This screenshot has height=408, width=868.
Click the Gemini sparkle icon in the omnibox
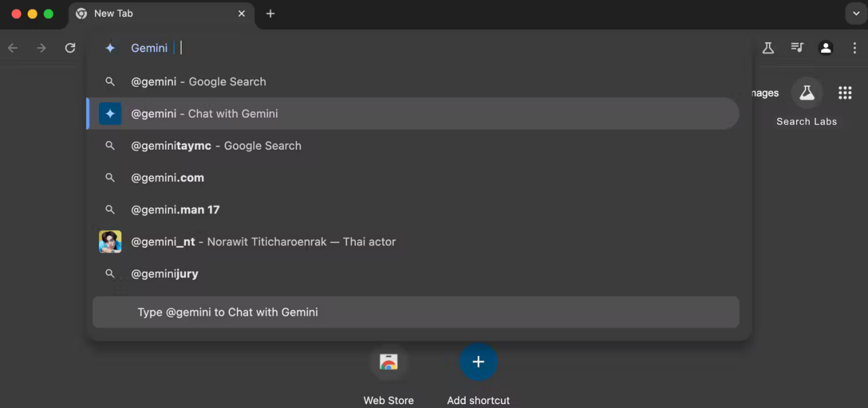[110, 47]
